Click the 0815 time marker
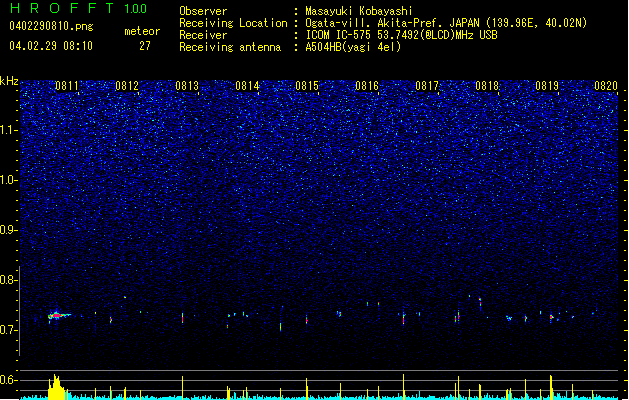Screen dimensions: 629x400 307,86
